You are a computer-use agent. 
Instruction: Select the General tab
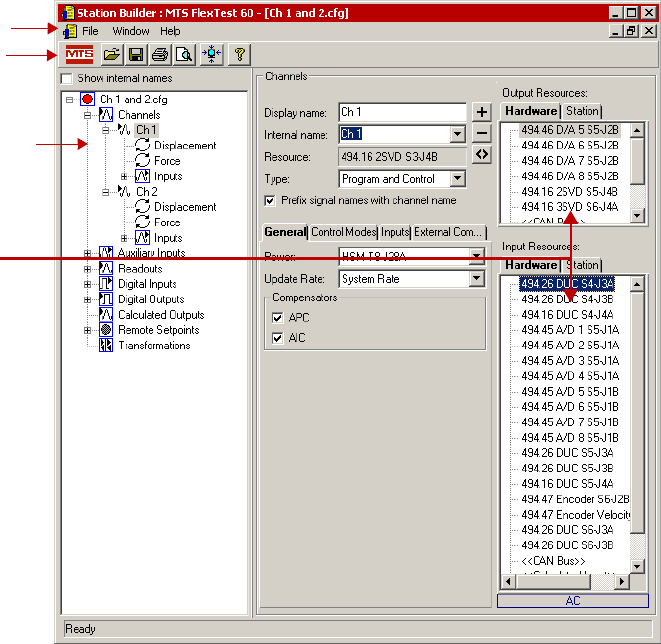click(285, 232)
